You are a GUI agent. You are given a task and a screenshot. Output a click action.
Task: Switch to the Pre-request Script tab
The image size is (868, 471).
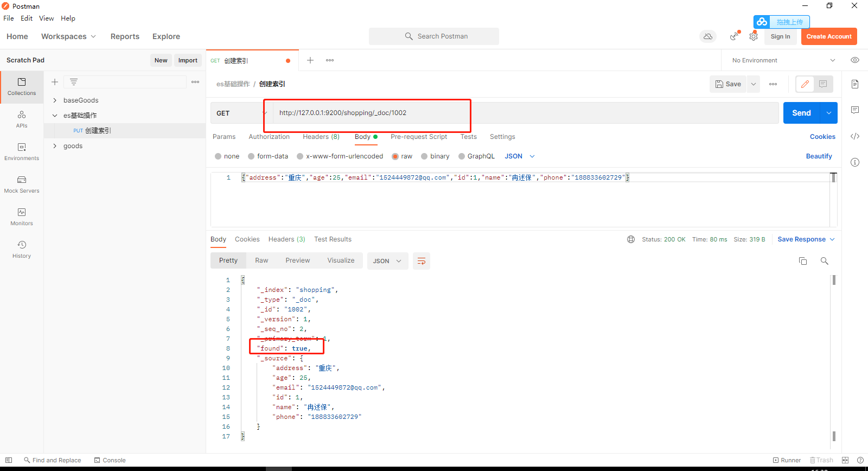pos(419,137)
